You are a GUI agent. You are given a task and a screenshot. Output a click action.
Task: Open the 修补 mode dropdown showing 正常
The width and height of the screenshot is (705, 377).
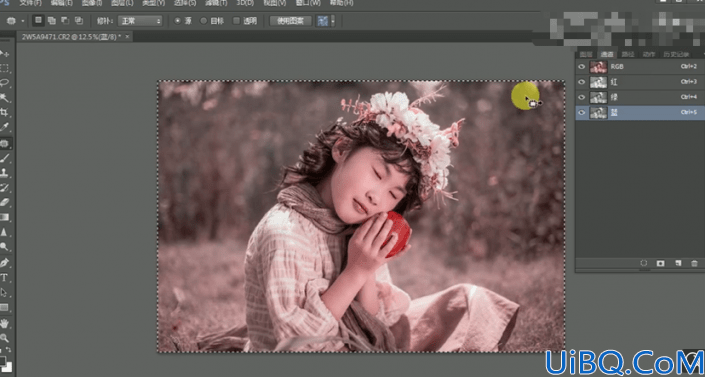(x=140, y=21)
